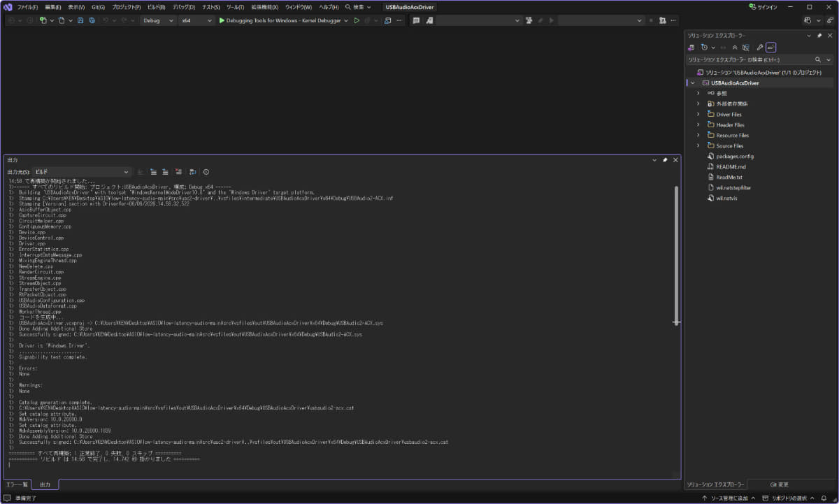Image resolution: width=839 pixels, height=504 pixels.
Task: Expand the 参照 node
Action: tap(698, 94)
